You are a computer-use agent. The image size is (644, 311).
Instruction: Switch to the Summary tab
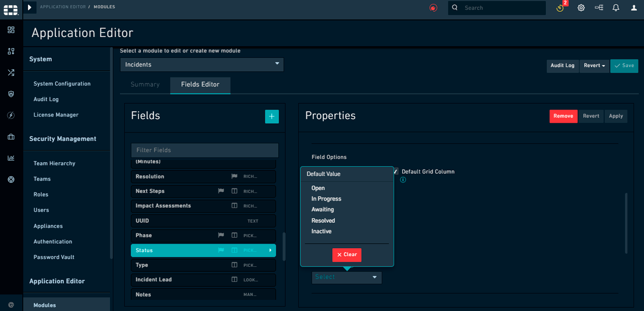click(144, 84)
